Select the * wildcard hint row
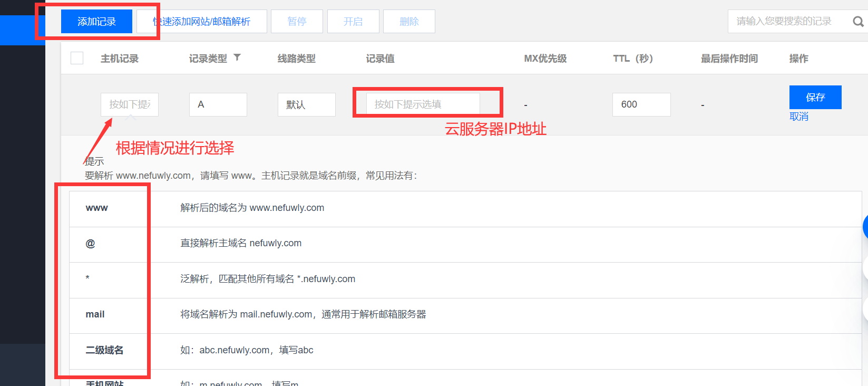The width and height of the screenshot is (868, 386). 465,280
